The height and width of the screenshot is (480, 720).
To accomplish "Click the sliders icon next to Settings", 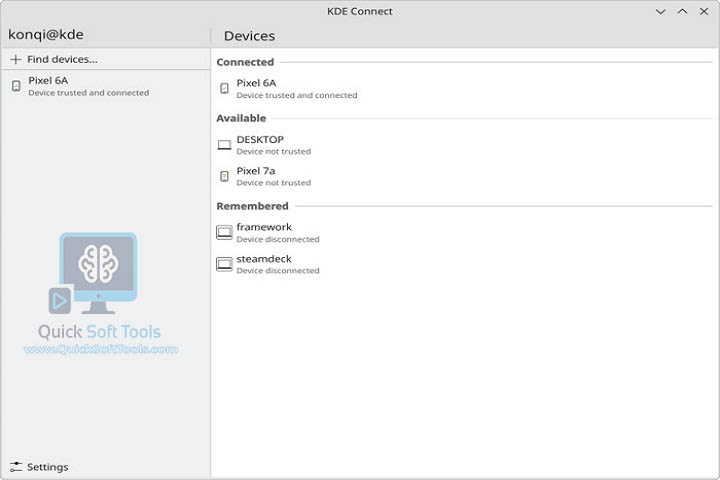I will tap(16, 467).
